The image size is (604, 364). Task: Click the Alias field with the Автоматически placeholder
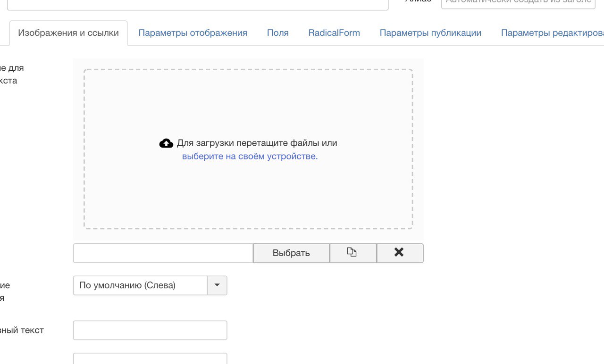[517, 3]
